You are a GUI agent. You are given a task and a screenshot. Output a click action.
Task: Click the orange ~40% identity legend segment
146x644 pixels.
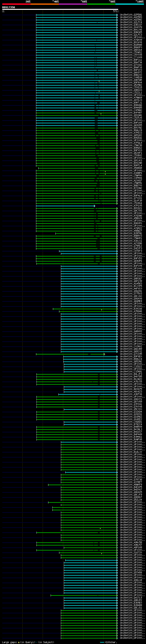point(45,4)
